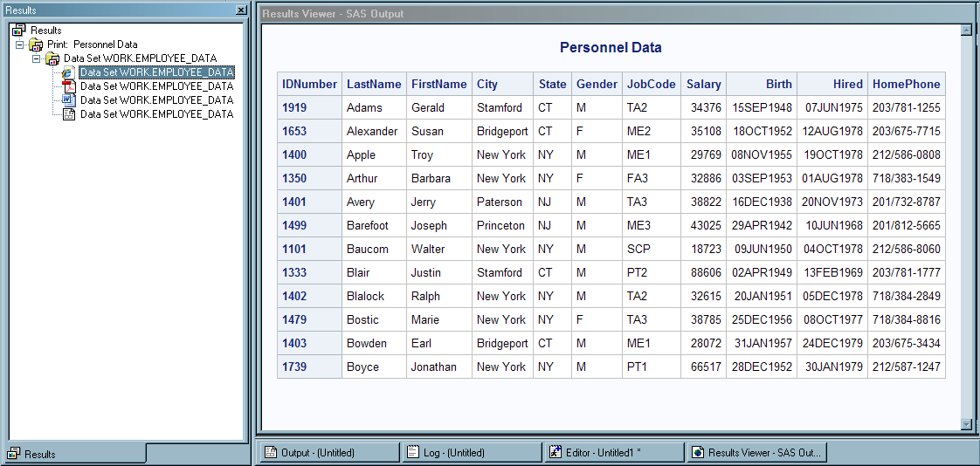Click the Hired column header
The height and width of the screenshot is (466, 980).
coord(832,84)
